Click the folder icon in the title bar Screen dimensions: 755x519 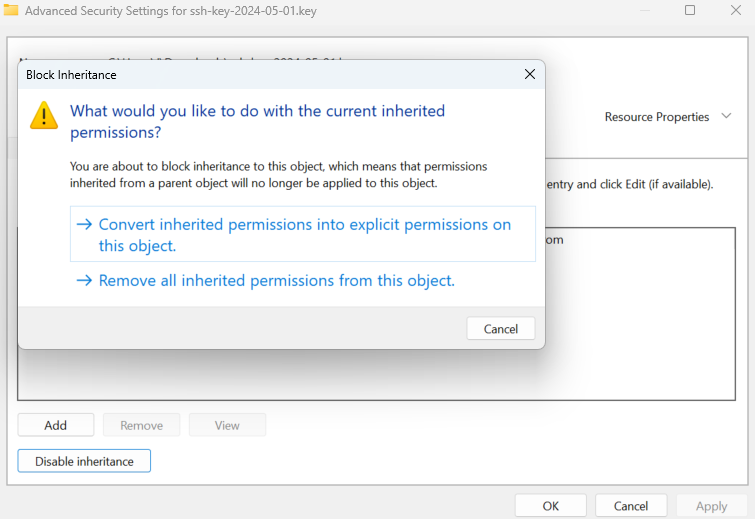[11, 10]
